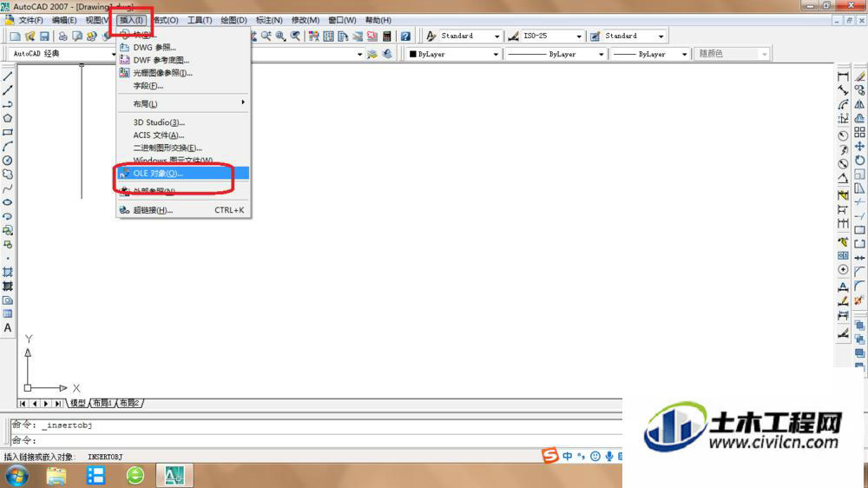868x488 pixels.
Task: Open the 窗口(W) menu
Action: click(x=342, y=20)
